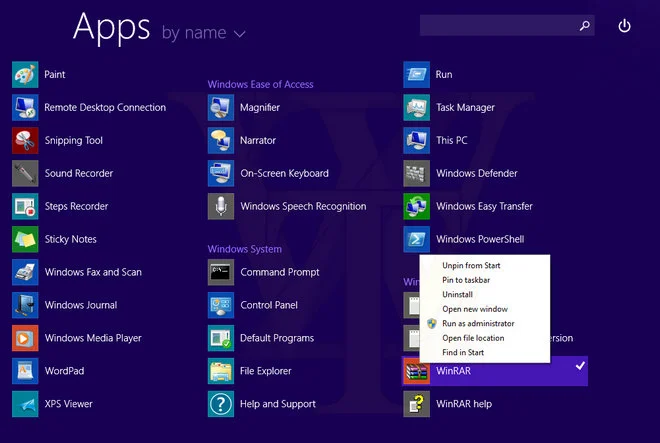Select Find in Start
The image size is (660, 443).
[x=463, y=352]
